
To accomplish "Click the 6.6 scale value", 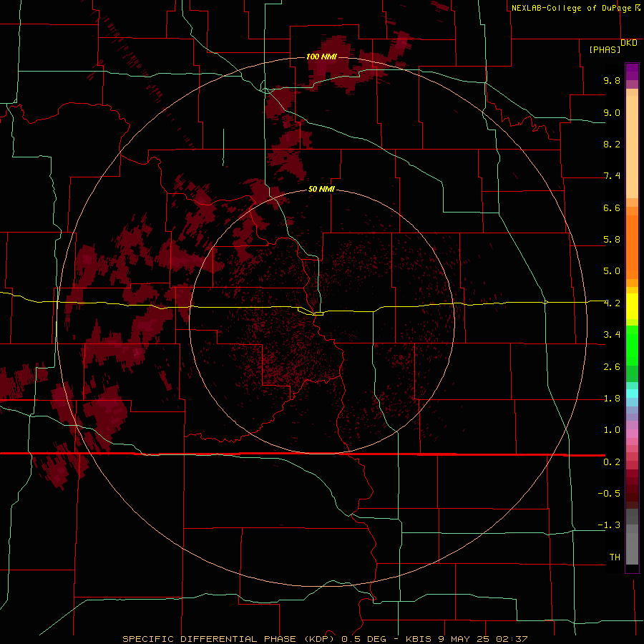I will click(612, 208).
